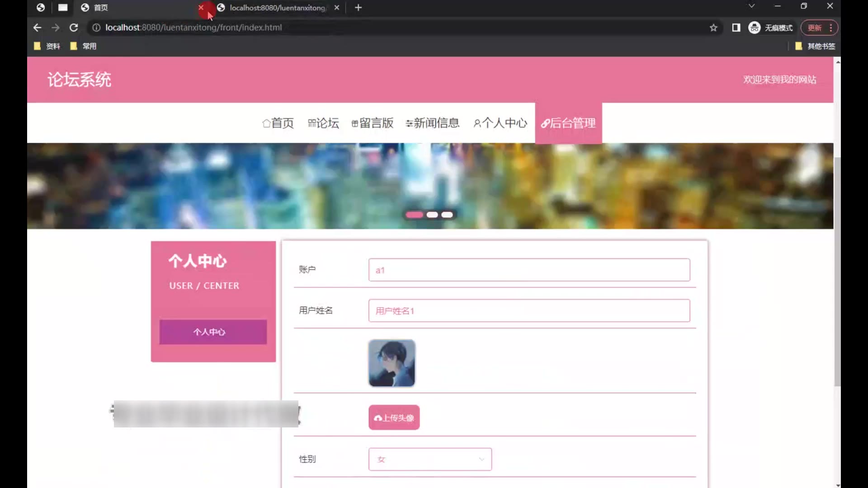The image size is (868, 488).
Task: Bookmark this page with star icon
Action: point(713,28)
